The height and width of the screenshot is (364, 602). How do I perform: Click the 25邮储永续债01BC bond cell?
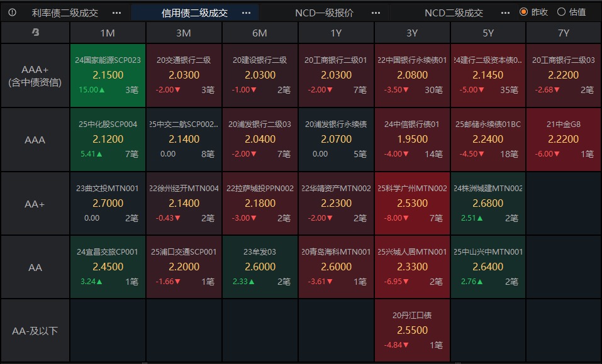click(488, 140)
